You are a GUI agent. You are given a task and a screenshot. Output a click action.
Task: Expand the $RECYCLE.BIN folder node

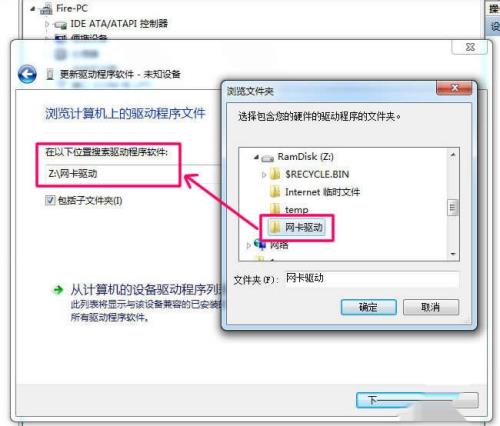[263, 174]
